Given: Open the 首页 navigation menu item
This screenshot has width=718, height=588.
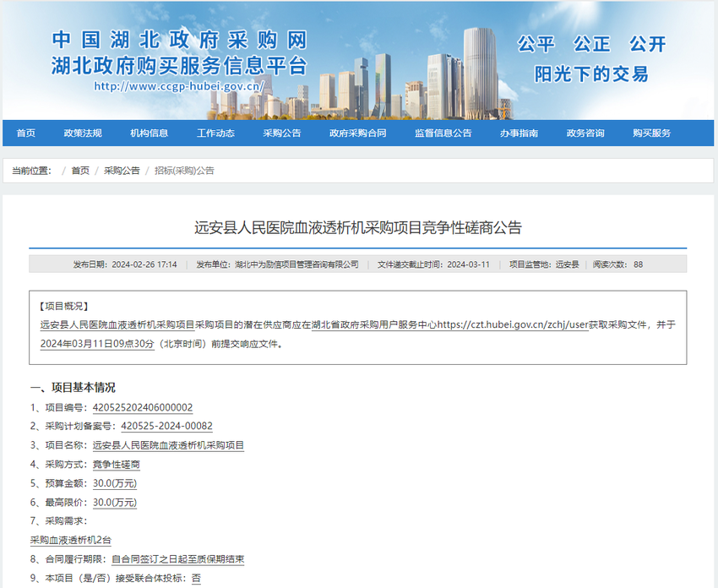Looking at the screenshot, I should coord(26,133).
